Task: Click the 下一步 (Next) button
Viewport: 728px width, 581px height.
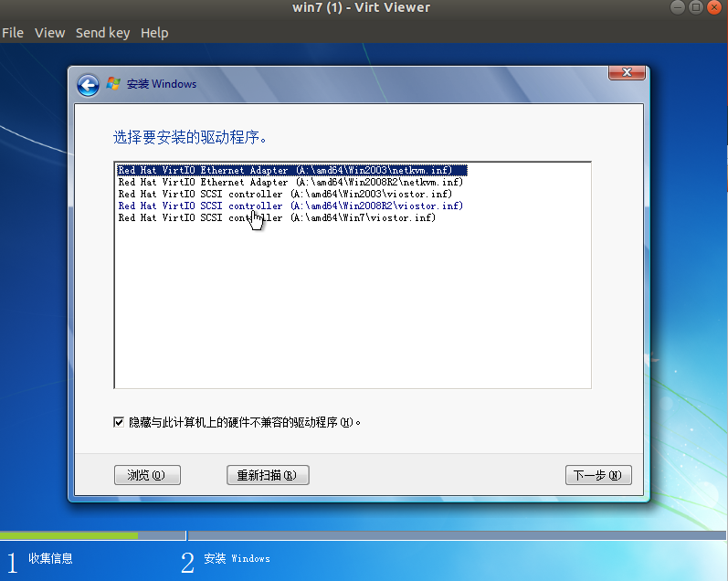Action: pos(598,475)
